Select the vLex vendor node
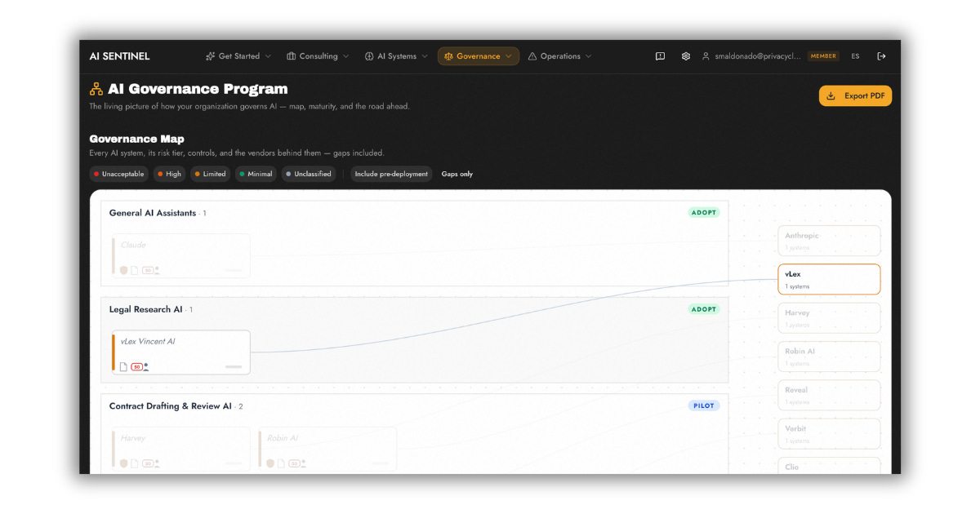Viewport: 980px width, 514px height. (829, 279)
